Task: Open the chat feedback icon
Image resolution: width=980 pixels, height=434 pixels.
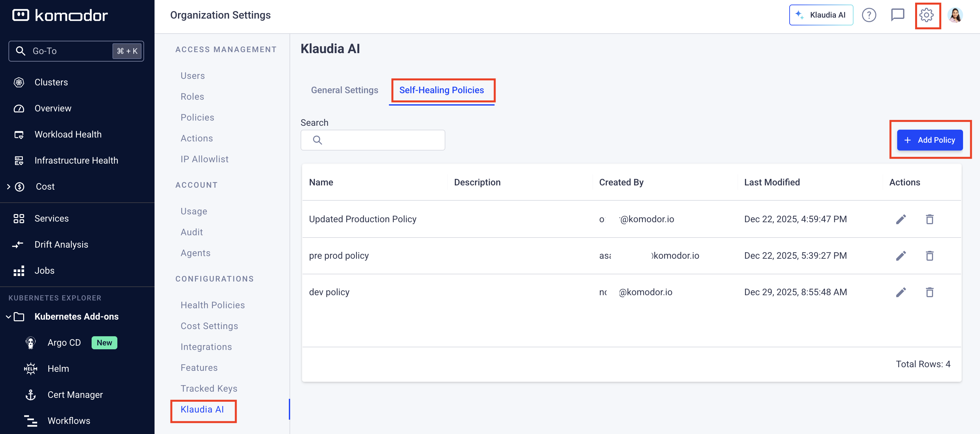Action: (898, 15)
